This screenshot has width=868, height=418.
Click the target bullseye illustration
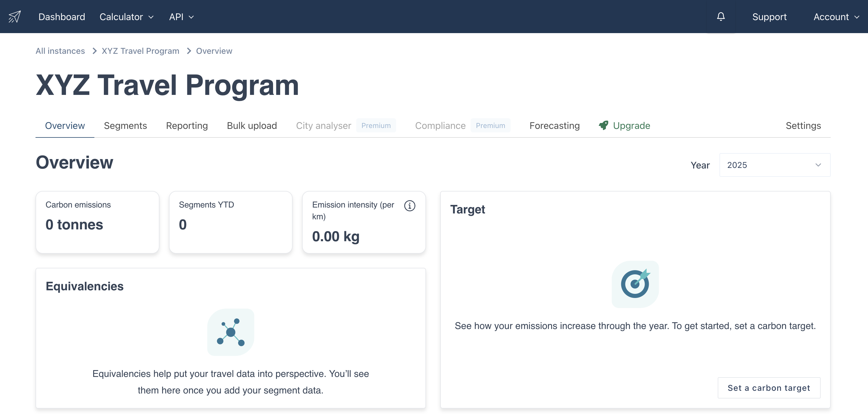(x=635, y=284)
